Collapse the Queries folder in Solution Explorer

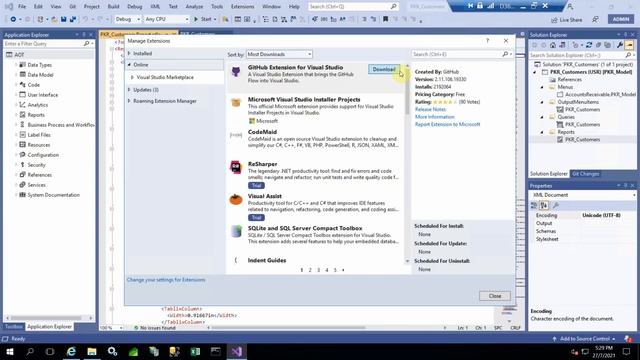click(542, 117)
